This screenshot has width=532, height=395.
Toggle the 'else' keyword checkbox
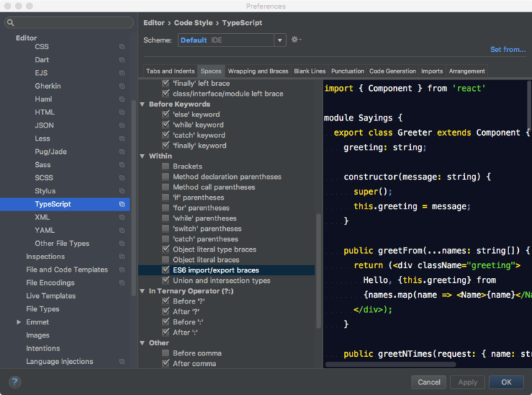[x=166, y=114]
